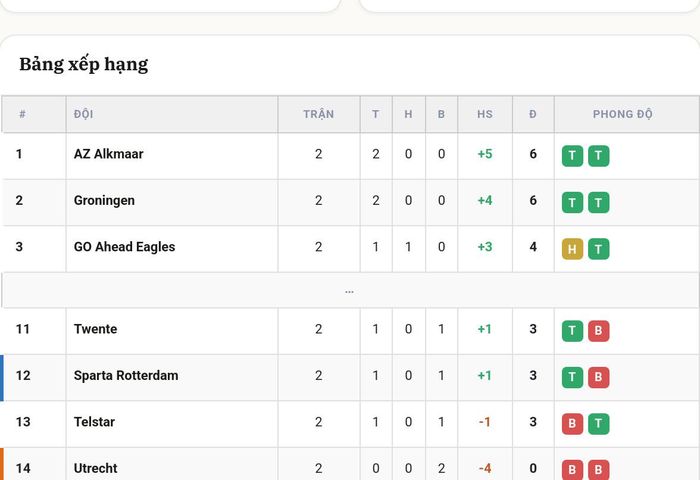The height and width of the screenshot is (480, 700).
Task: Click the ĐỘI column header
Action: pos(83,114)
